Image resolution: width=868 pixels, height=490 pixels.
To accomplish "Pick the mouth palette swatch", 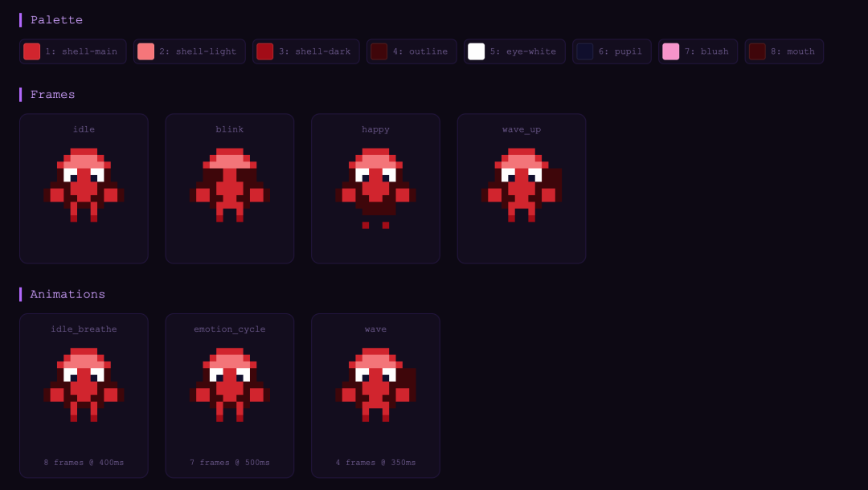I will (x=757, y=51).
